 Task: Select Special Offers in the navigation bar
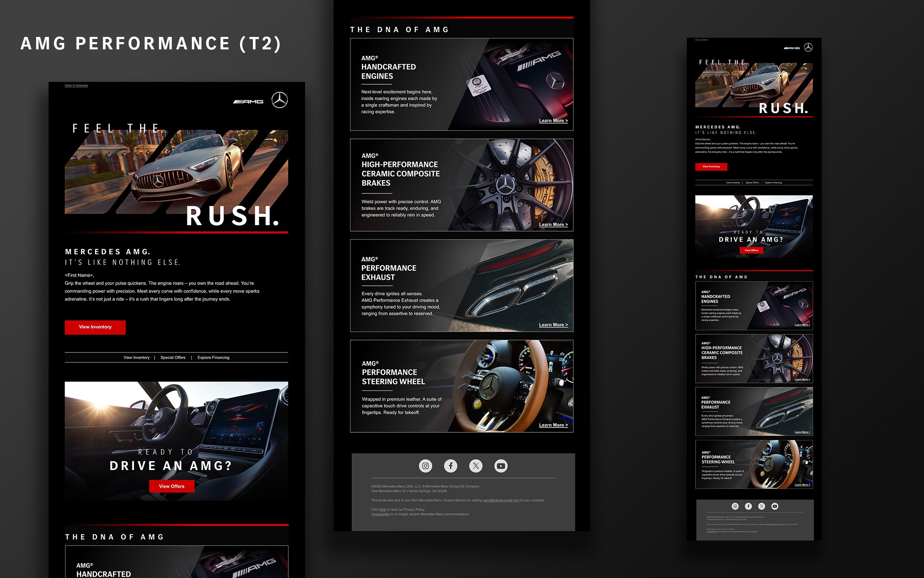tap(173, 358)
